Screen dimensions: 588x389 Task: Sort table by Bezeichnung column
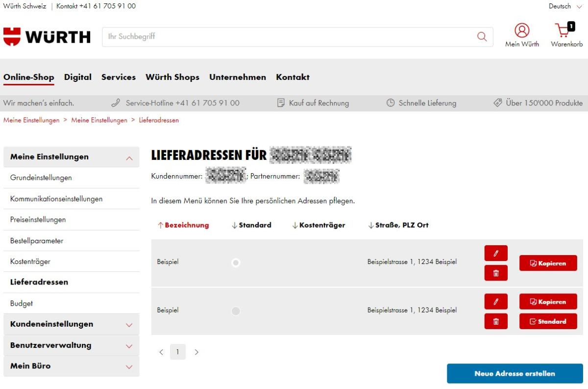(x=183, y=225)
